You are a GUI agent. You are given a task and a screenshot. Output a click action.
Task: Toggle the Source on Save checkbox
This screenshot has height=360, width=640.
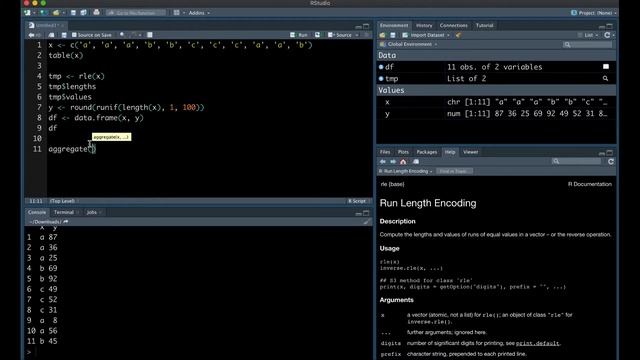(74, 35)
